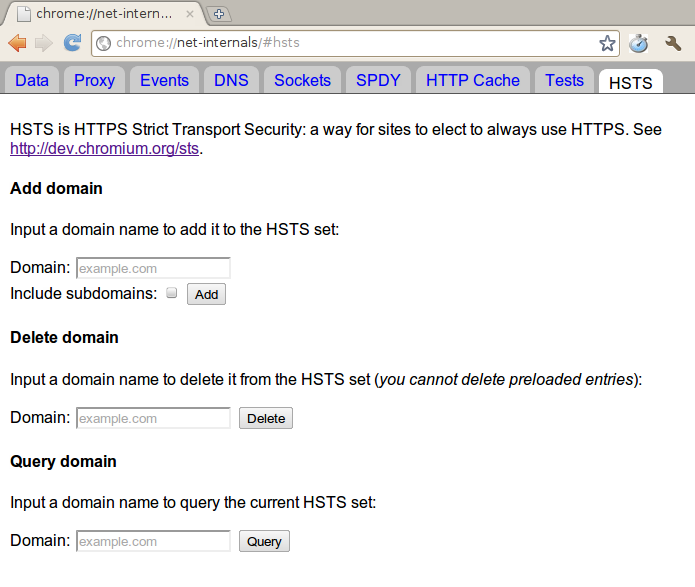Screen dimensions: 695x587
Task: Click the Delete button
Action: click(x=266, y=418)
